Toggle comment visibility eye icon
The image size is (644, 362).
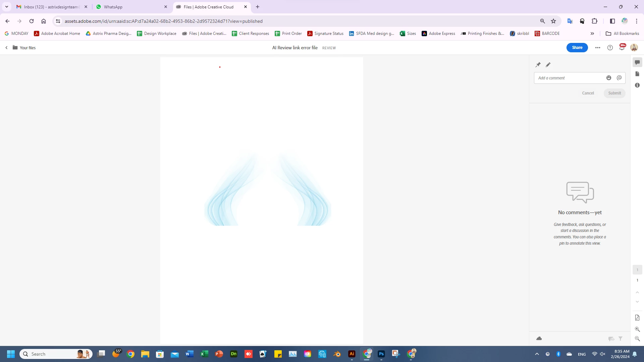click(611, 339)
